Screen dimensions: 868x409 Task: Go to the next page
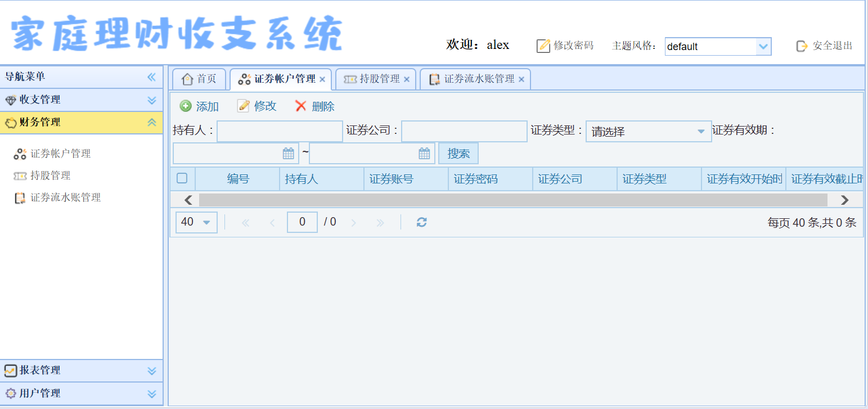(353, 223)
